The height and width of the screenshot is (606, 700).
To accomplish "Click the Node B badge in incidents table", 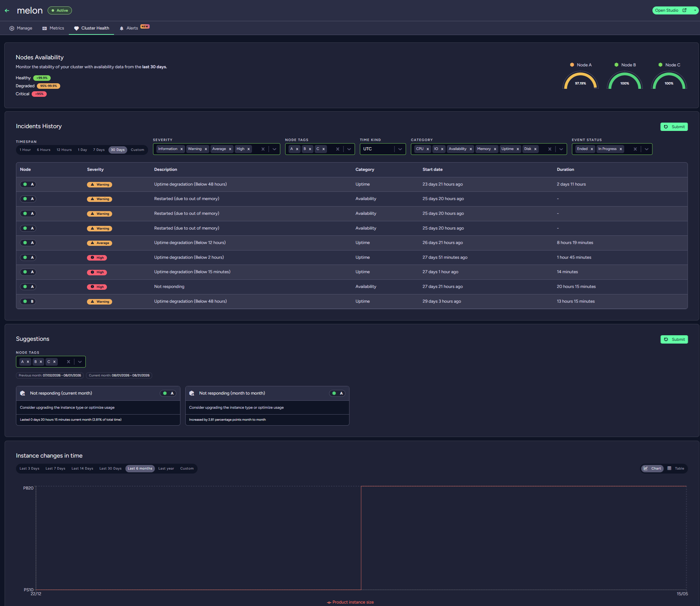I will [x=28, y=301].
